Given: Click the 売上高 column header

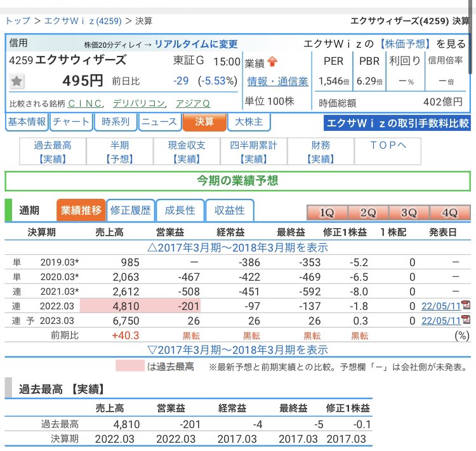Looking at the screenshot, I should pos(110,232).
